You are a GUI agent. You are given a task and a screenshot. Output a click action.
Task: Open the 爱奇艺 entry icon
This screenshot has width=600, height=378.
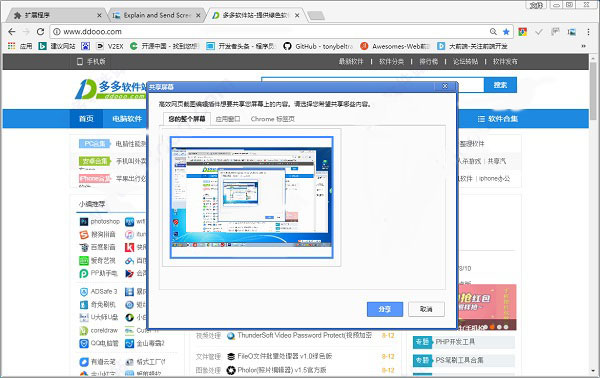(84, 261)
